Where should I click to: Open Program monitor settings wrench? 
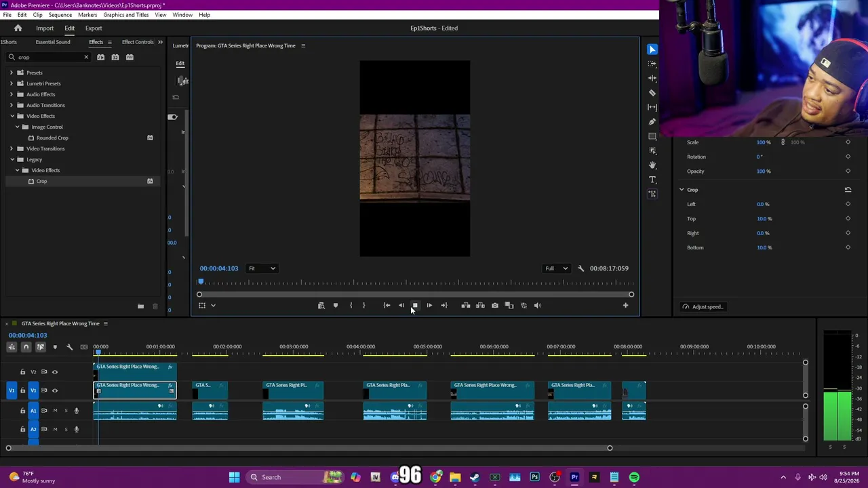tap(580, 268)
